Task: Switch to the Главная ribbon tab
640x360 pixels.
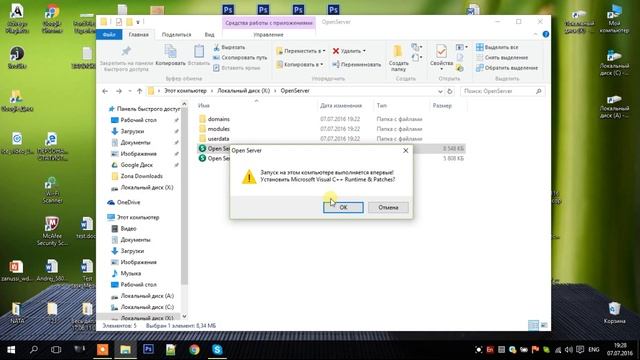Action: [x=139, y=35]
